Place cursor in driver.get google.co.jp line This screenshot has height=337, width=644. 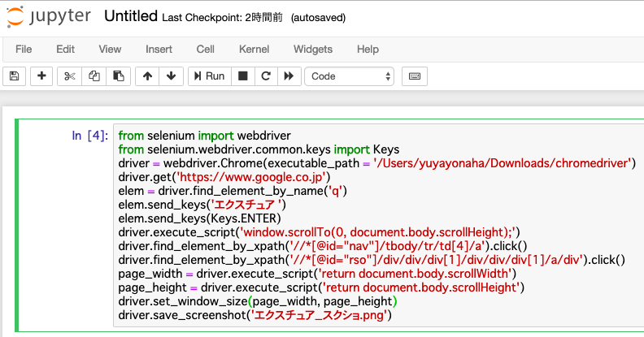coord(224,177)
